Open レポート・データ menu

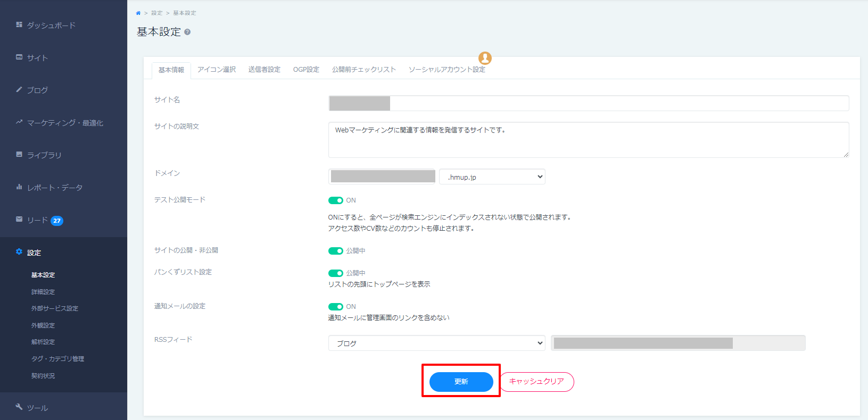click(55, 188)
